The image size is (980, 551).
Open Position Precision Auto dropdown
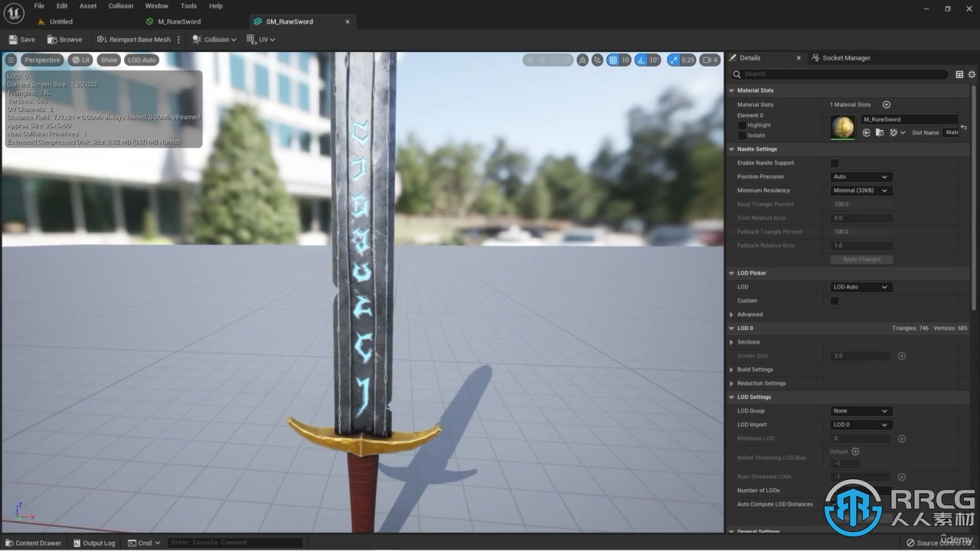861,177
